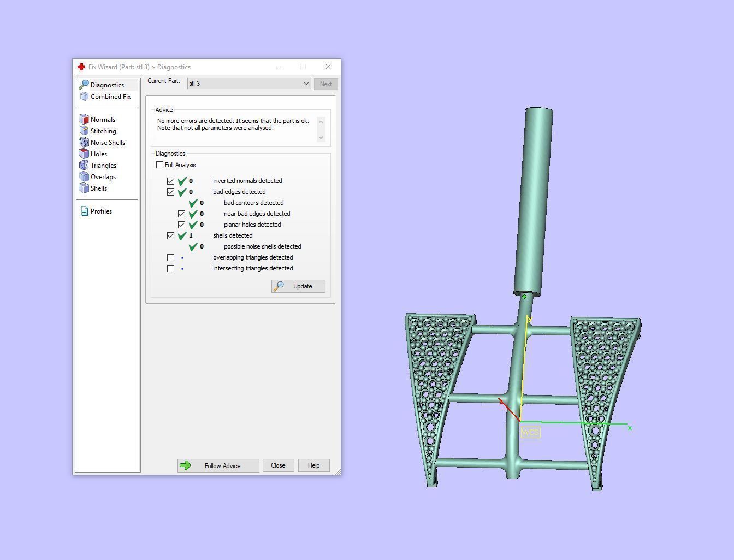Click the green arrow icon on Follow Advice

(185, 465)
